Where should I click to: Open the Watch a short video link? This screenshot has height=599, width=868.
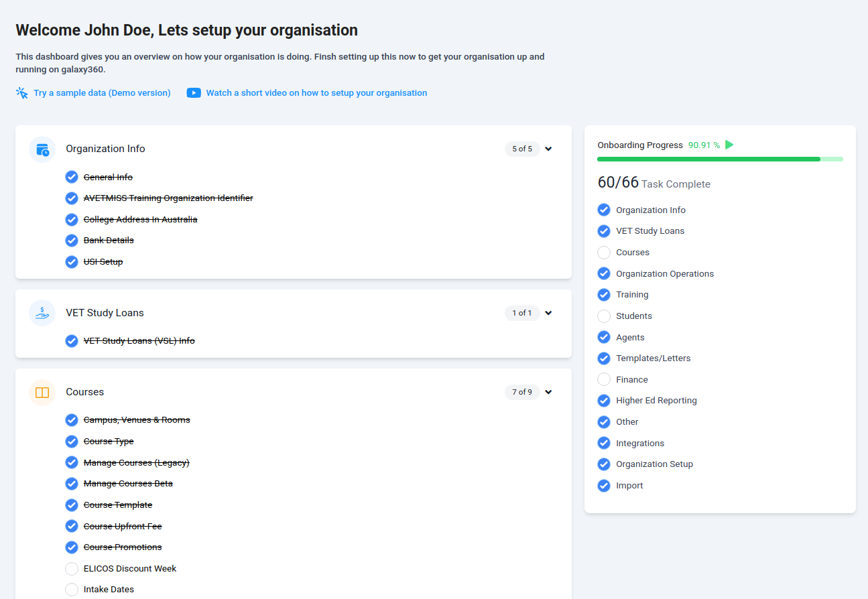click(x=316, y=93)
